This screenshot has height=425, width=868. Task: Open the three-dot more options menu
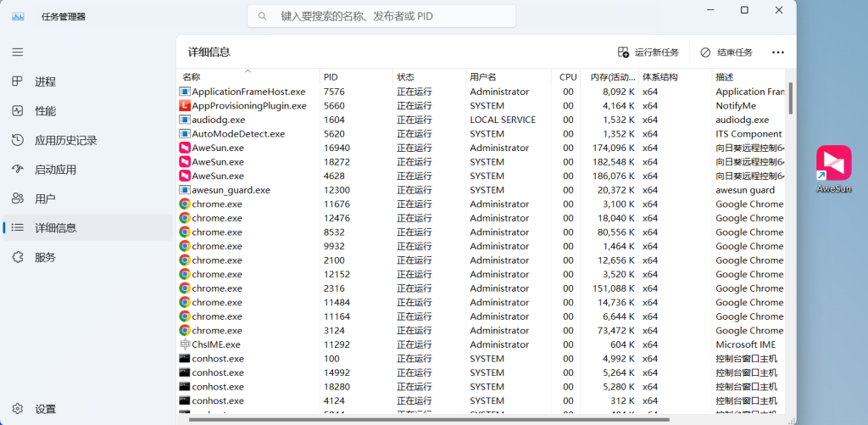tap(778, 52)
